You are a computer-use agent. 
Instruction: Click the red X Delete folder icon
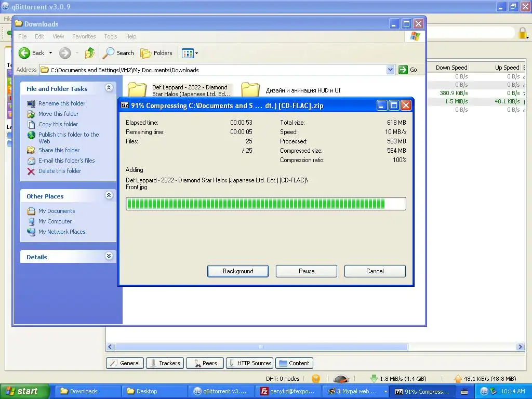(31, 171)
